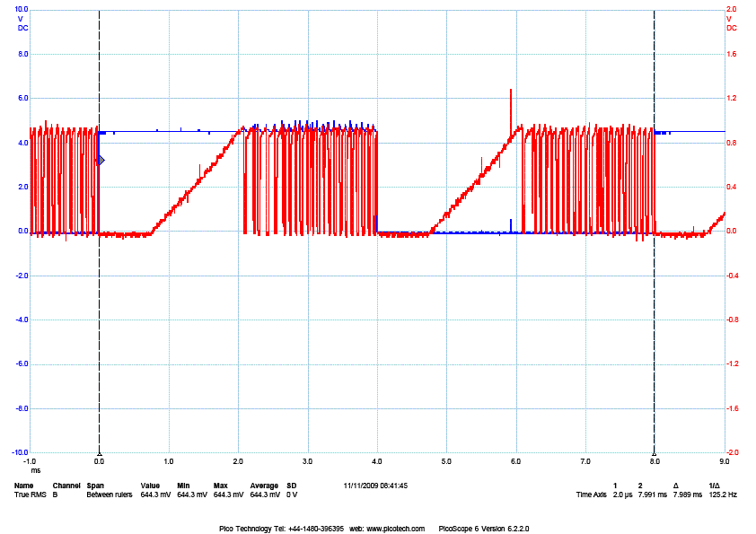Click the 11/11/2009 08:41:45 timestamp
Viewport: 756px width, 534px height.
pos(375,486)
